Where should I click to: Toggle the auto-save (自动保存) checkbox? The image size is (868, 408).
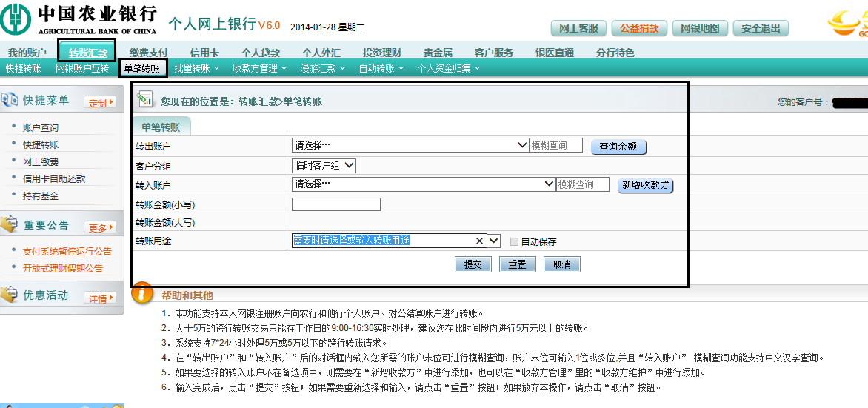(x=514, y=241)
